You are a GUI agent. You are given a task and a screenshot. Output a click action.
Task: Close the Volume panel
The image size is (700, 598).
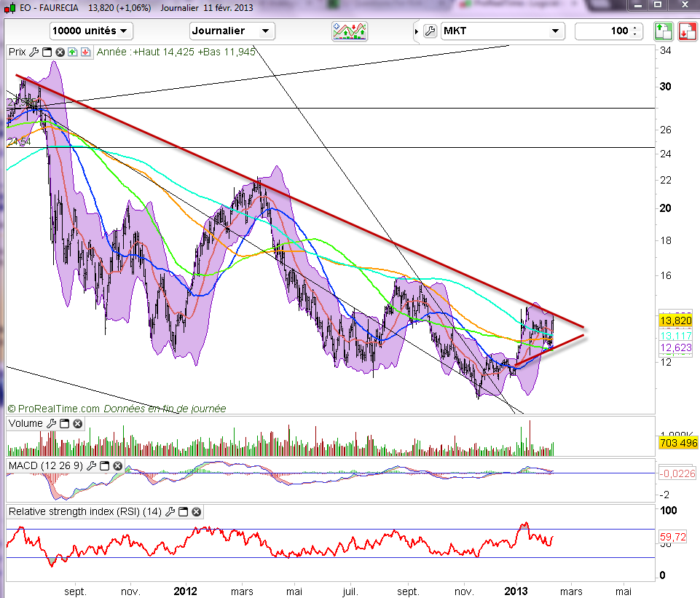coord(78,423)
